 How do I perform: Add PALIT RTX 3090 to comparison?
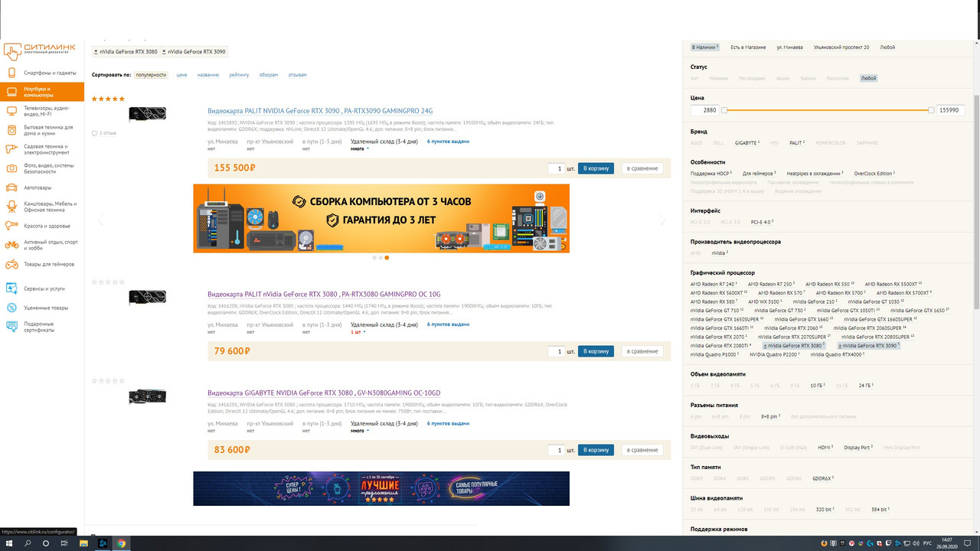(642, 168)
